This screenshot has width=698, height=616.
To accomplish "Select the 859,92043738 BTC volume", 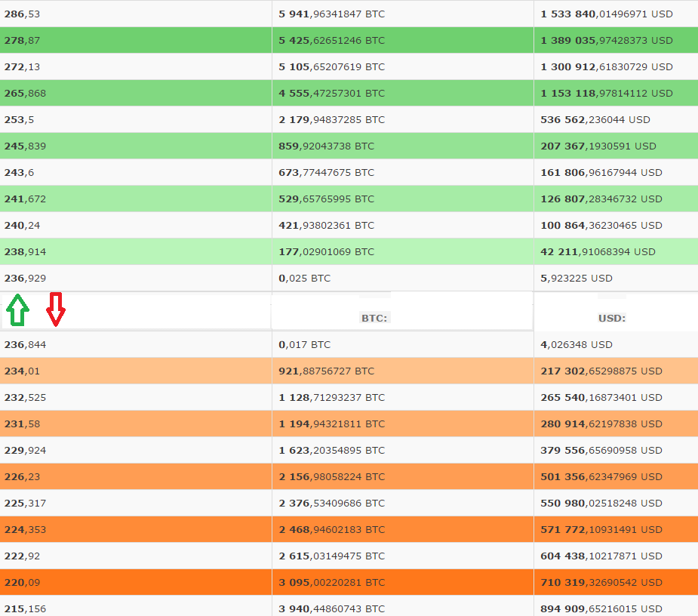I will pos(326,146).
